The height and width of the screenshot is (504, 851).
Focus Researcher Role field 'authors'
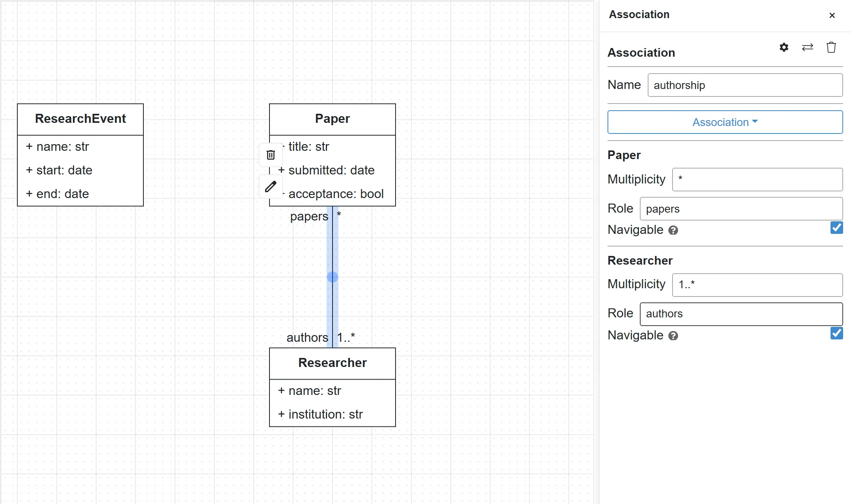click(741, 314)
